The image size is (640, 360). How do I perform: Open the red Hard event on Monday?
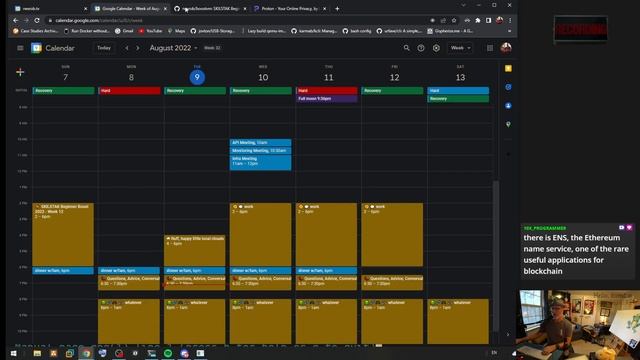point(129,91)
